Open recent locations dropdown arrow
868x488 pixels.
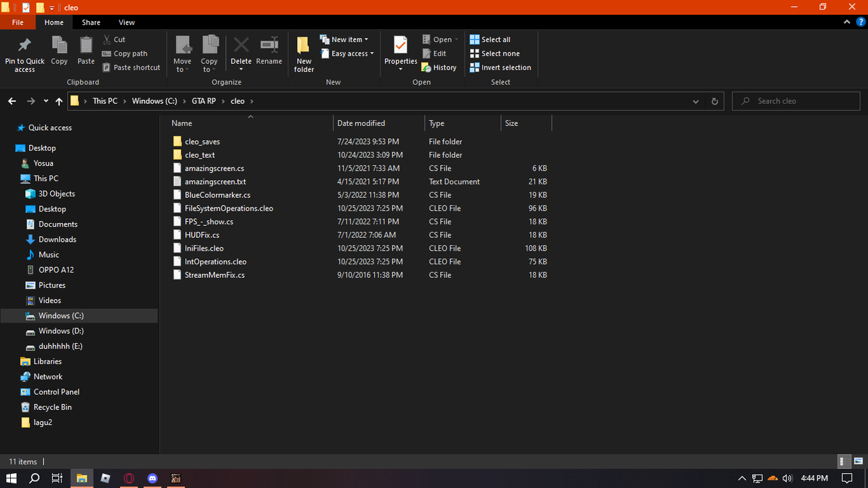(45, 101)
